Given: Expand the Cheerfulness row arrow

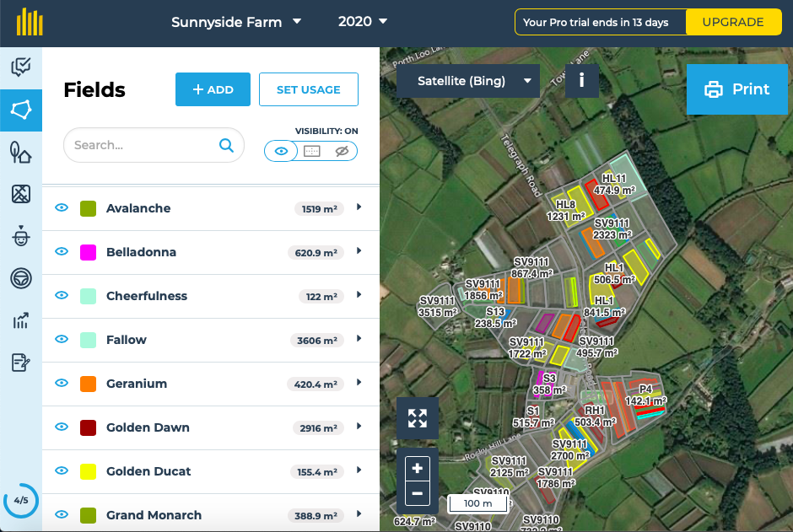Looking at the screenshot, I should [x=359, y=294].
